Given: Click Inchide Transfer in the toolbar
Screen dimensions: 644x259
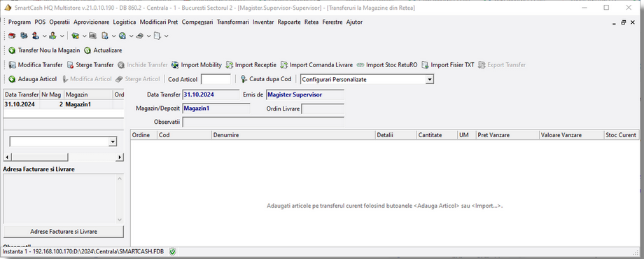Looking at the screenshot, I should [143, 65].
